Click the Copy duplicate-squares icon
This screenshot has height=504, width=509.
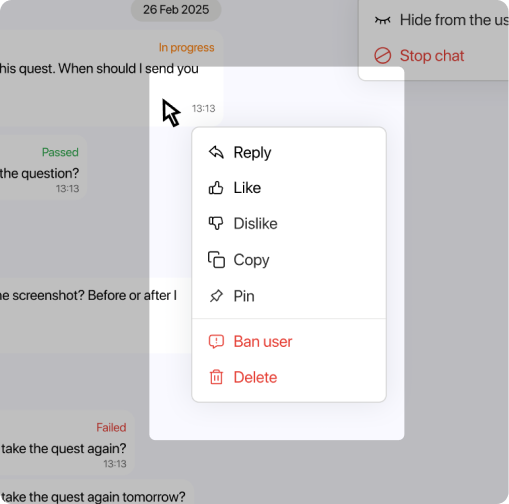tap(216, 260)
